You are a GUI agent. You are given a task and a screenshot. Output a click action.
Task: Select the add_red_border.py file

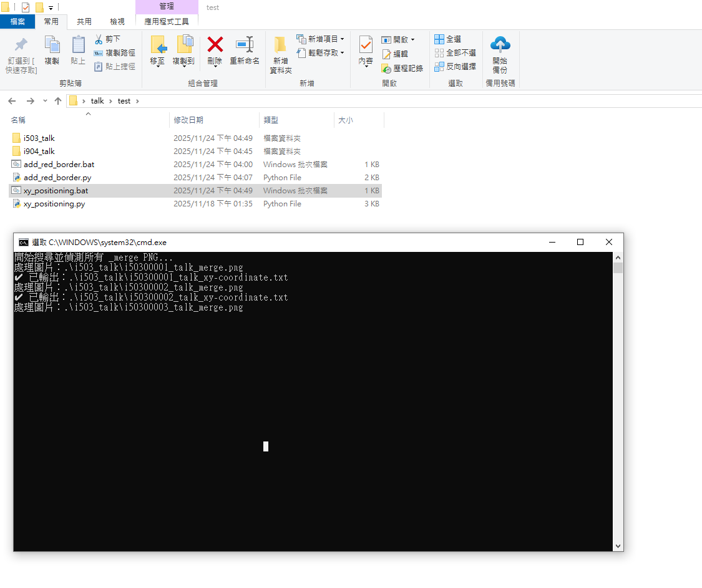coord(57,178)
